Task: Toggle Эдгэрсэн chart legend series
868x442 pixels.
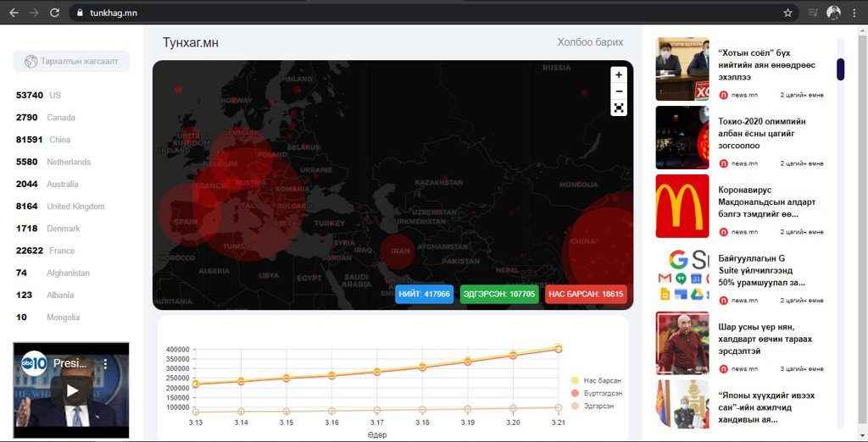Action: click(x=597, y=406)
